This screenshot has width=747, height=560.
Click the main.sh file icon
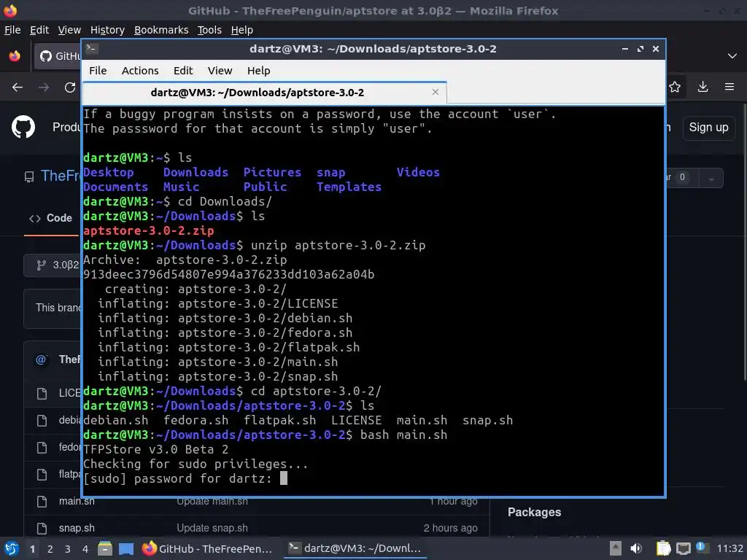[x=42, y=502]
